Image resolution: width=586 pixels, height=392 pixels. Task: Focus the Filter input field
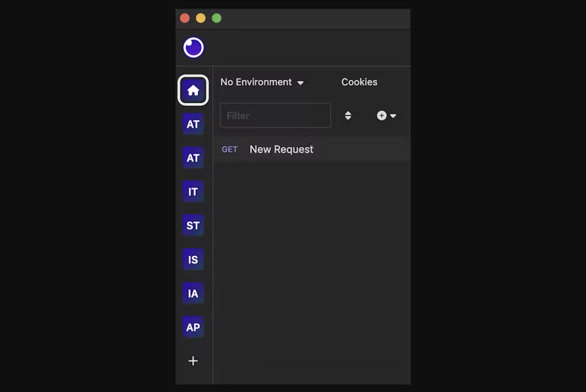tap(275, 116)
